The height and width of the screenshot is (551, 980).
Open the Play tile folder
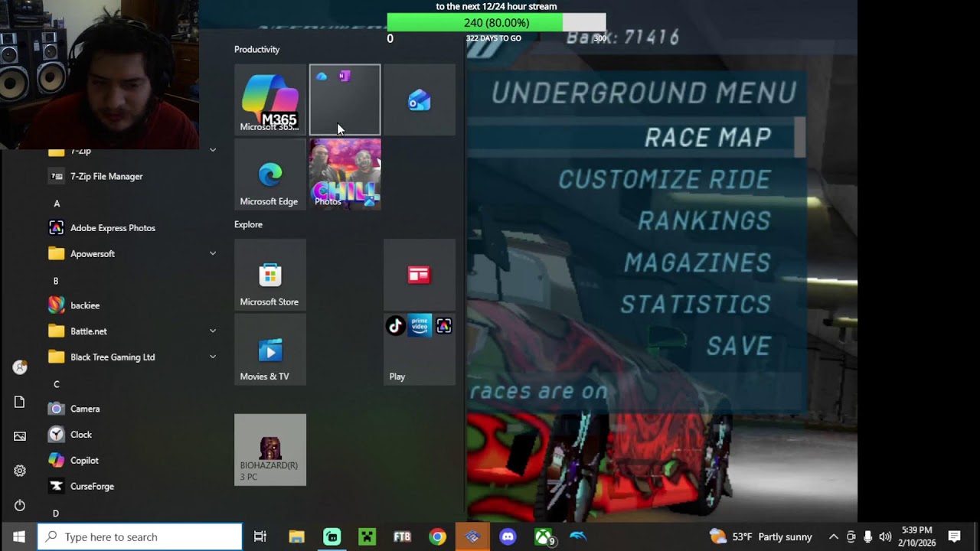tap(420, 349)
